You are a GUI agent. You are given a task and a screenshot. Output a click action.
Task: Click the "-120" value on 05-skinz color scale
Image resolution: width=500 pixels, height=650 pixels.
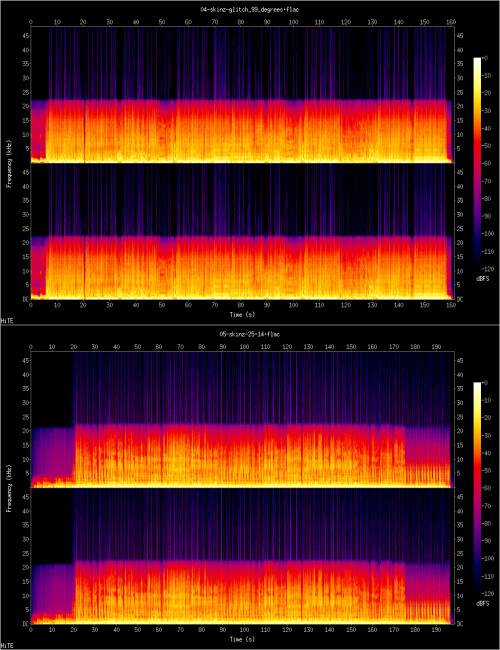tap(489, 594)
